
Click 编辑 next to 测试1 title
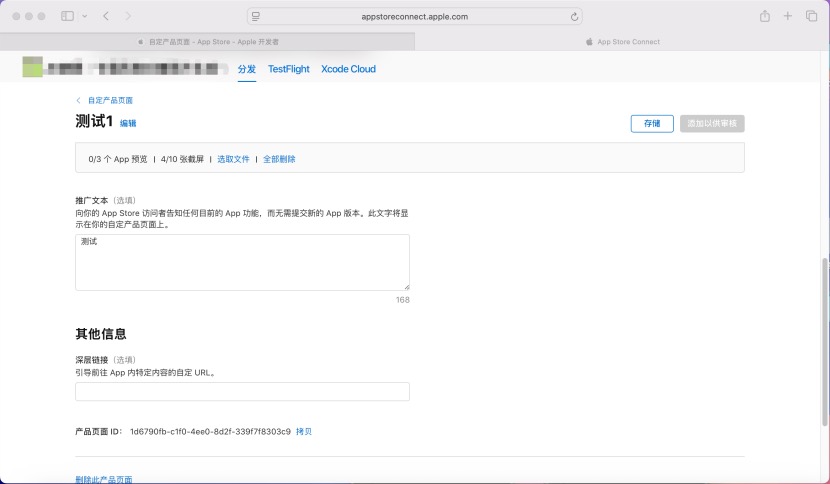128,123
